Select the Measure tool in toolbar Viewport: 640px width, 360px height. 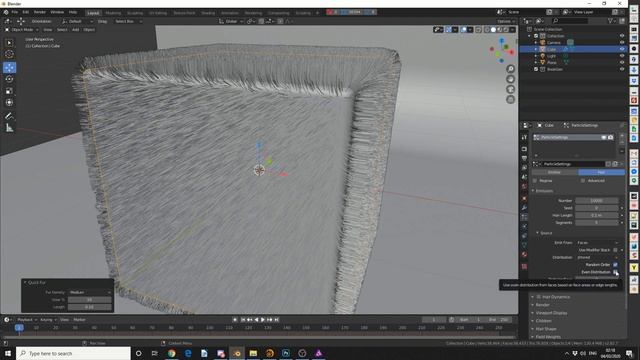tap(9, 128)
